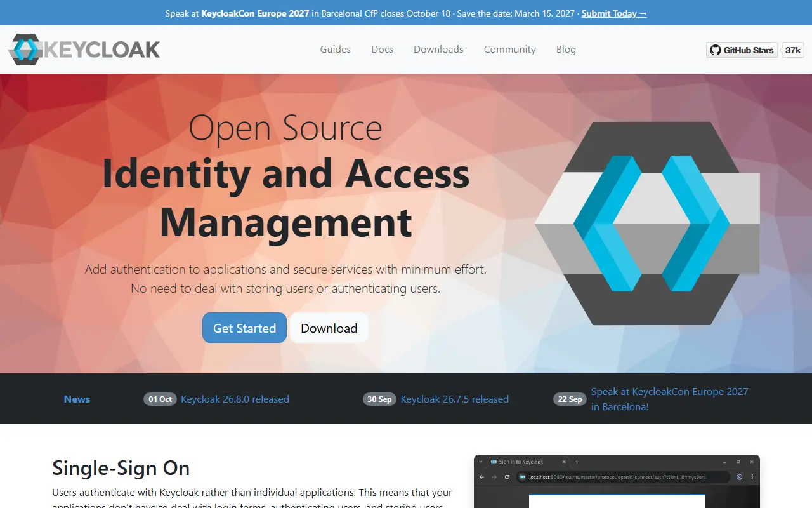This screenshot has width=812, height=508.
Task: Open the Sign in to Keycloak screenshot
Action: click(617, 481)
